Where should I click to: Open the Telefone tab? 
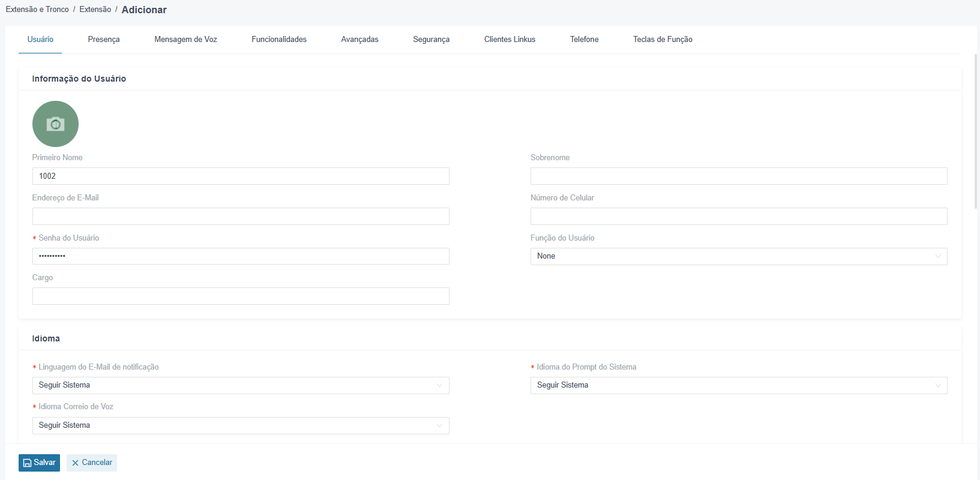(x=585, y=40)
